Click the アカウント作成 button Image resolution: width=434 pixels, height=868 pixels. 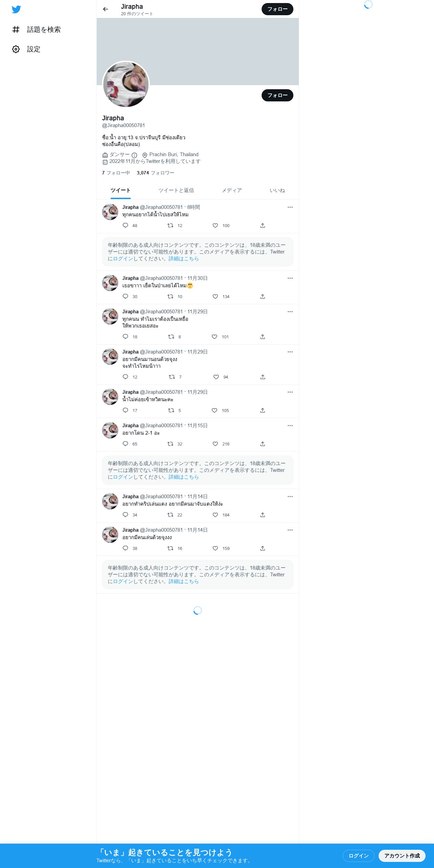coord(402,855)
